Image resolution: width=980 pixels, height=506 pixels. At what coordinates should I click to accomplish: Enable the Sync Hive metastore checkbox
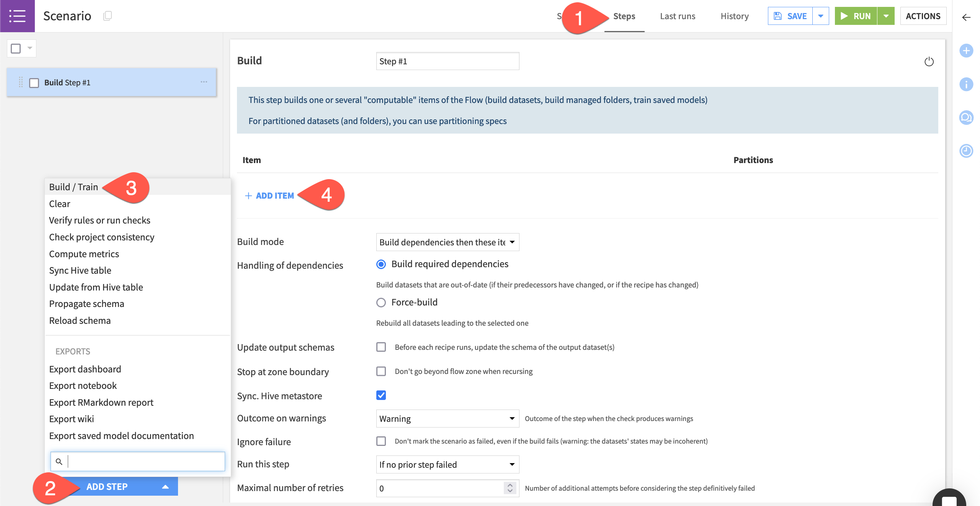point(381,395)
